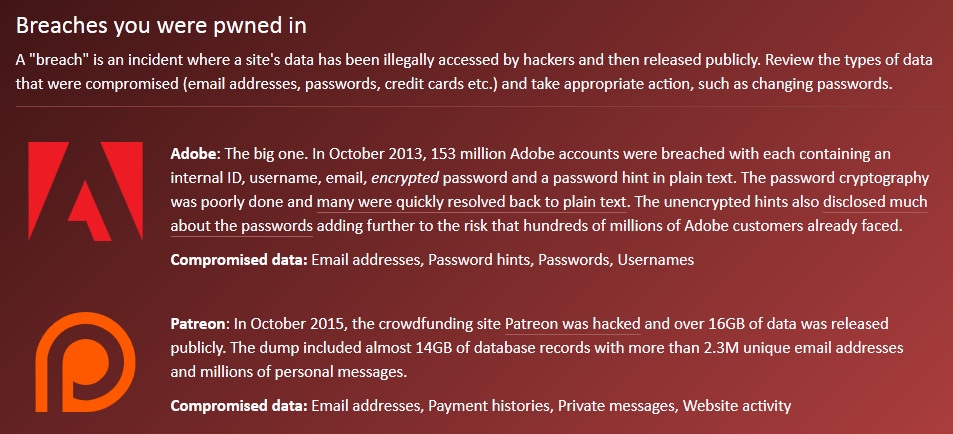Click the bold 'Adobe' breach title

(x=193, y=153)
